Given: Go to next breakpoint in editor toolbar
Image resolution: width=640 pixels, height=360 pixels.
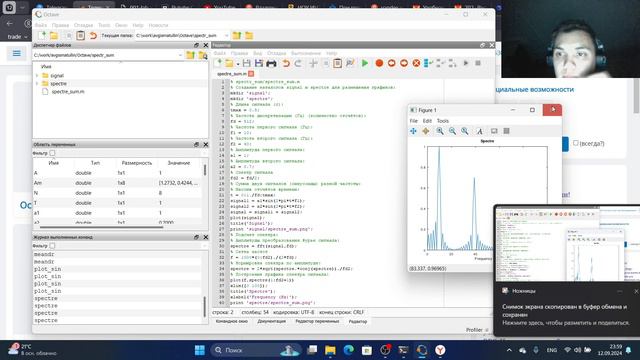Looking at the screenshot, I should tap(404, 63).
